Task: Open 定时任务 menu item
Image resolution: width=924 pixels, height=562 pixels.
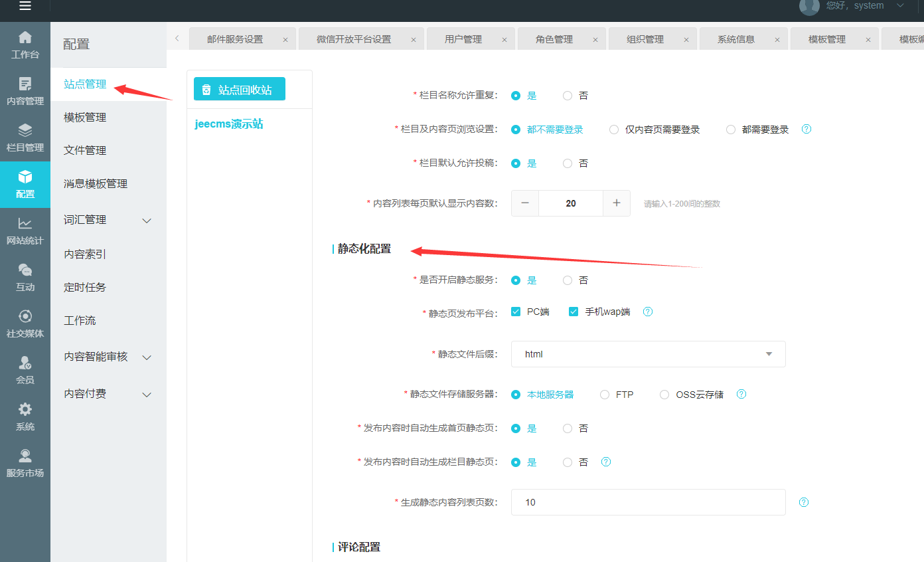Action: pyautogui.click(x=85, y=288)
